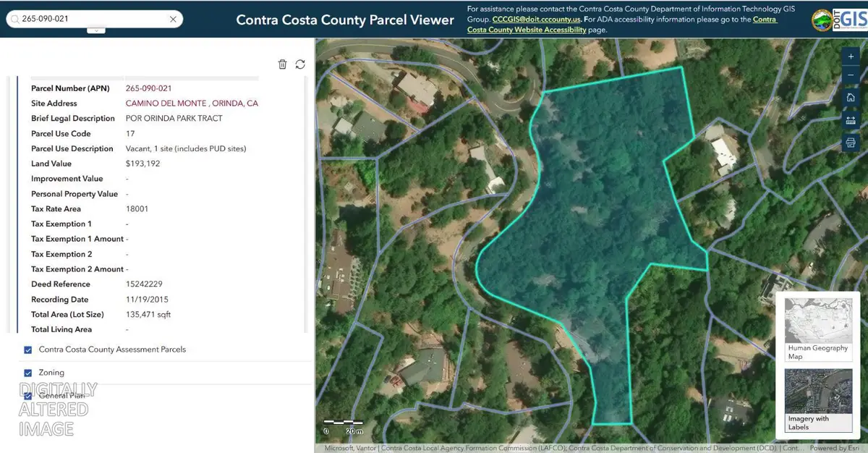Click the lot size 135,471 sqft
868x453 pixels.
[148, 315]
